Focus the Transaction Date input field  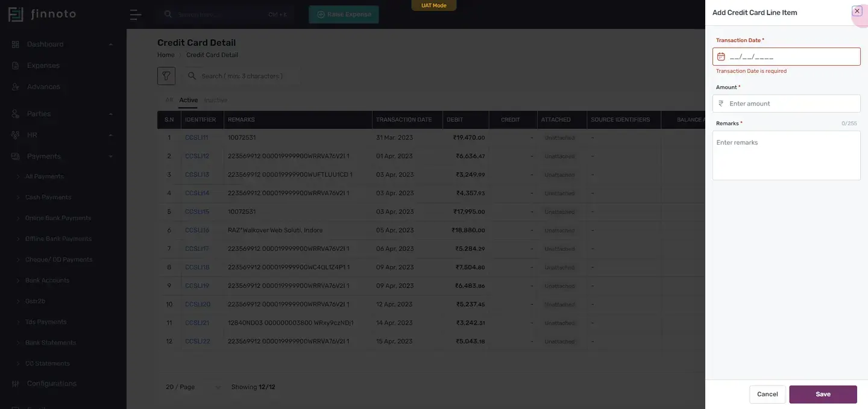[787, 57]
